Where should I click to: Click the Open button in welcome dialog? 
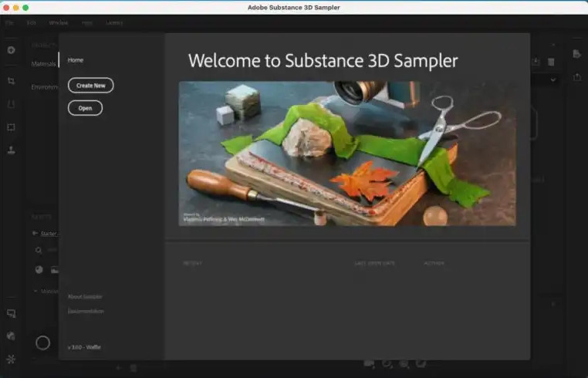pyautogui.click(x=85, y=108)
